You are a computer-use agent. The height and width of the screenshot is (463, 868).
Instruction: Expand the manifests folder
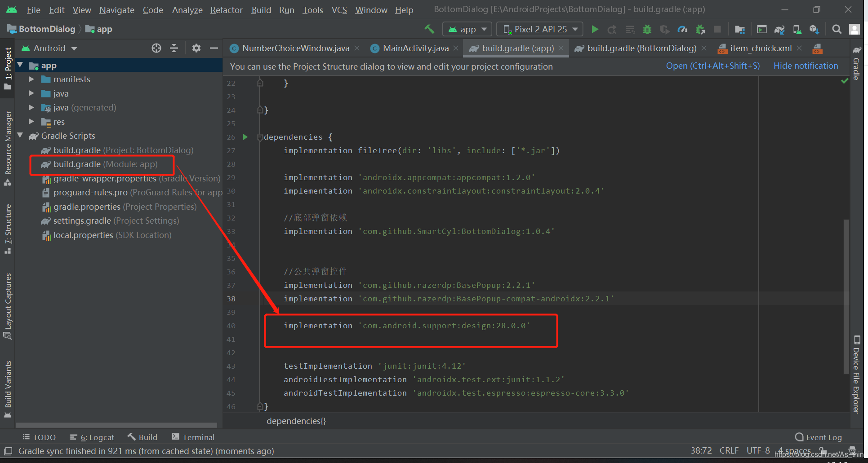pos(31,79)
